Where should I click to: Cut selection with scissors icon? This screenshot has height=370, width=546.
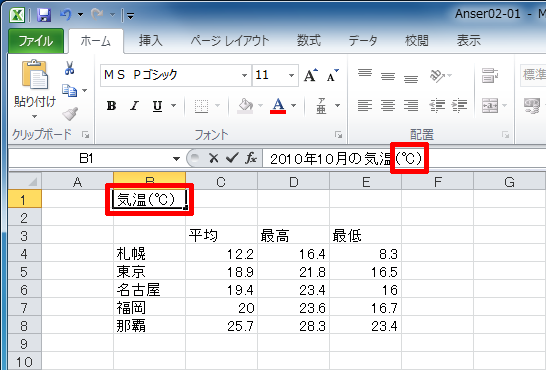pyautogui.click(x=70, y=68)
